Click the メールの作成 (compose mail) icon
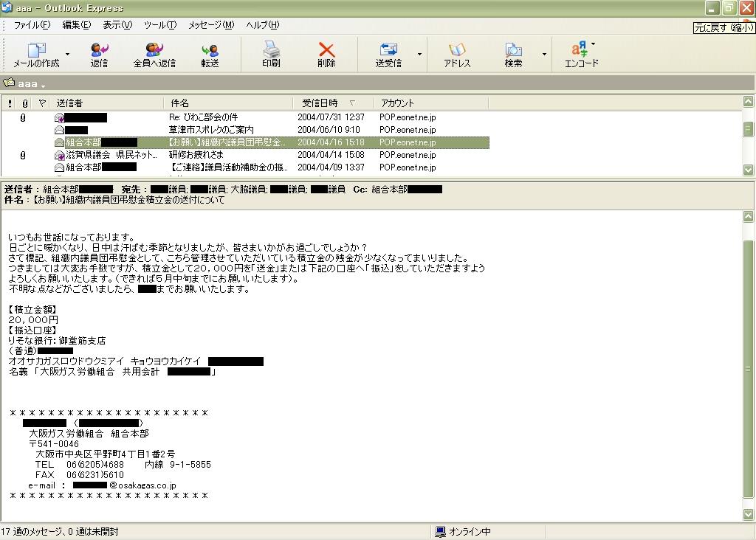 [x=36, y=49]
